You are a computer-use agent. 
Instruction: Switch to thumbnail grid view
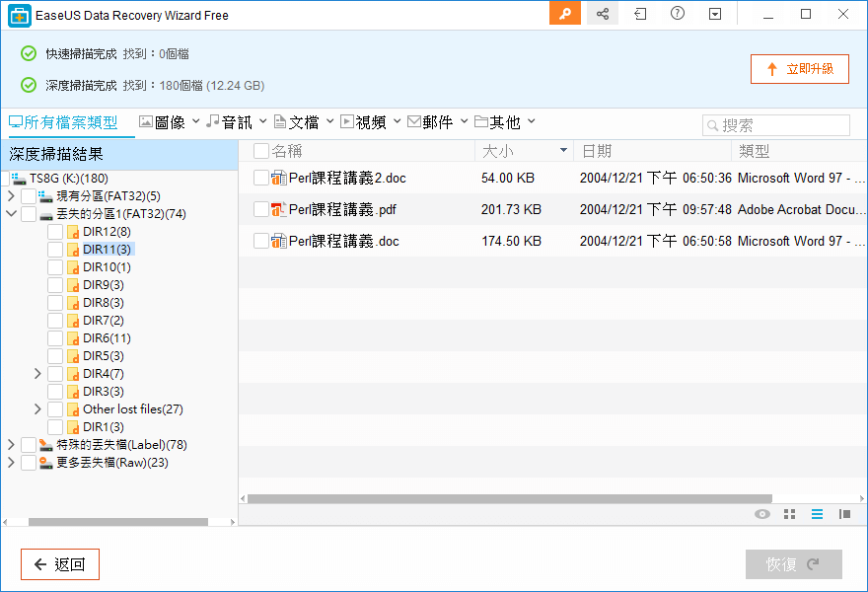[x=789, y=514]
